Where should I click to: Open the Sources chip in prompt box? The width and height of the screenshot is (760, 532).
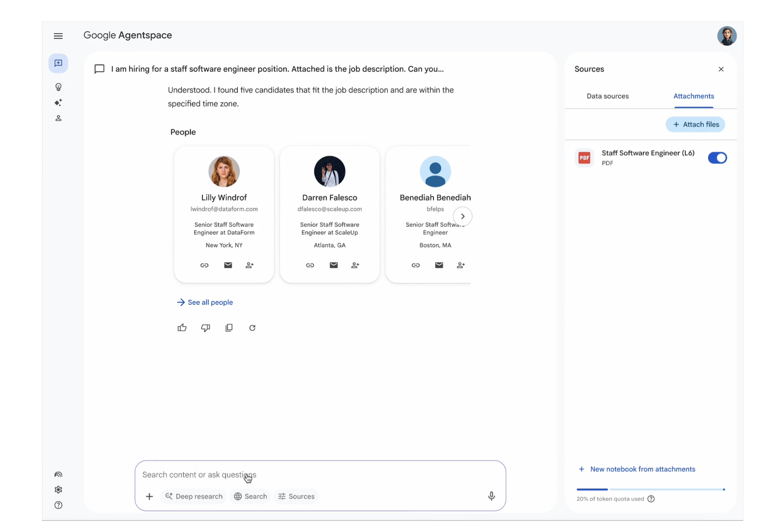pyautogui.click(x=296, y=496)
